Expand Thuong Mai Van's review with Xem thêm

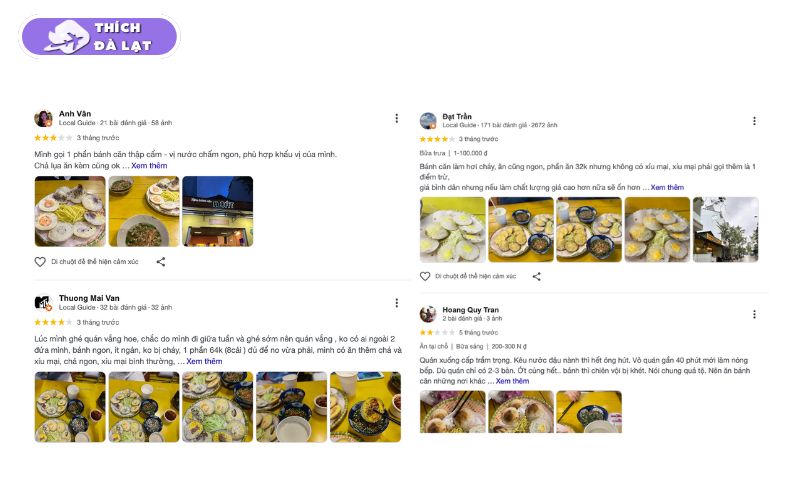coord(204,361)
